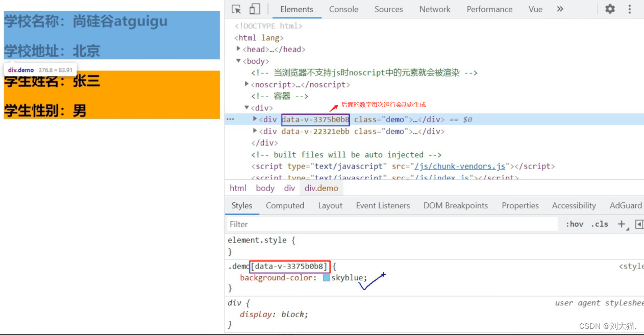Select div.demo in the breadcrumb bar

pos(321,188)
